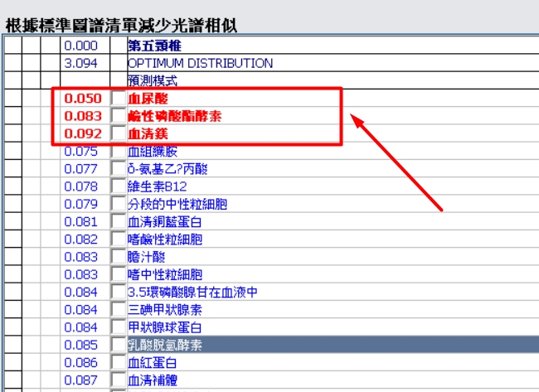
Task: Check the box next to 嗜鹼性粒細胞
Action: pyautogui.click(x=119, y=240)
